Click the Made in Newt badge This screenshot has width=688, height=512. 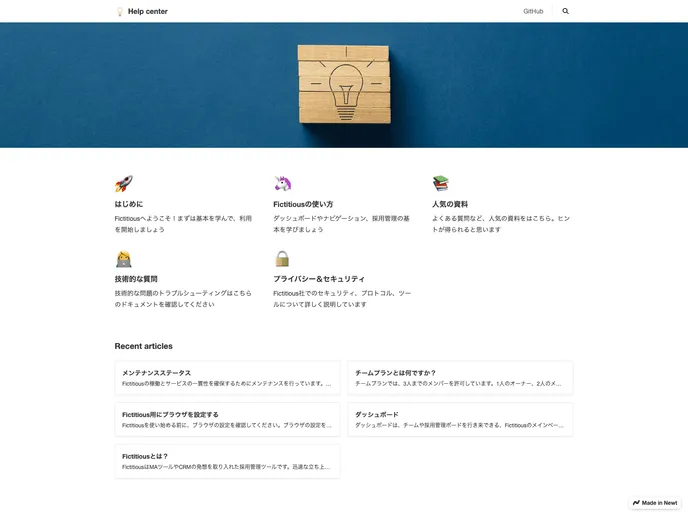[655, 502]
